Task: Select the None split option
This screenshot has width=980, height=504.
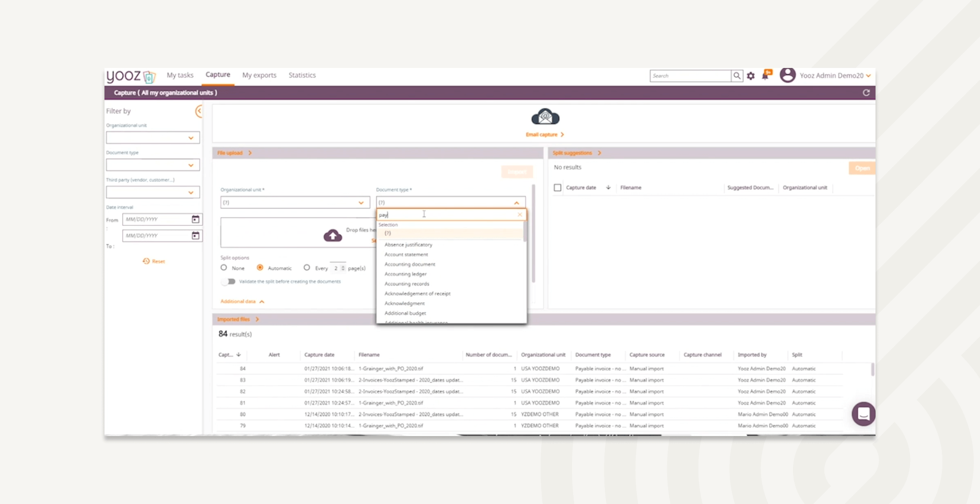Action: tap(224, 268)
